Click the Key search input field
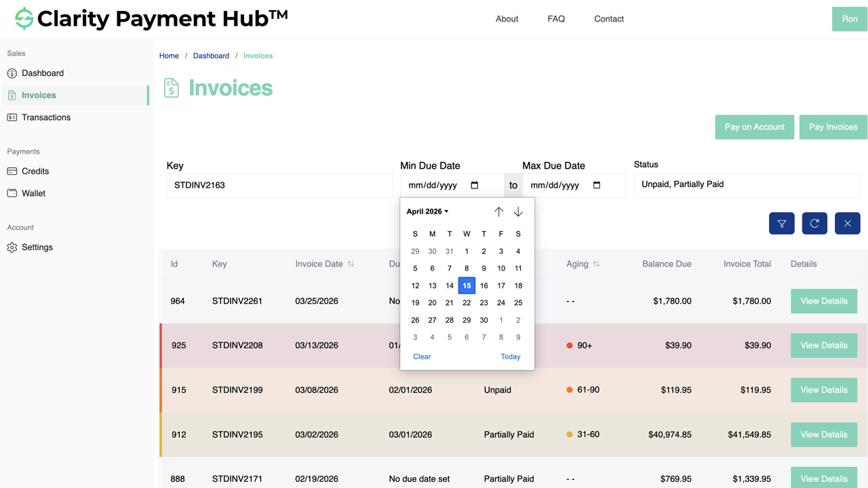The width and height of the screenshot is (868, 488). (279, 184)
